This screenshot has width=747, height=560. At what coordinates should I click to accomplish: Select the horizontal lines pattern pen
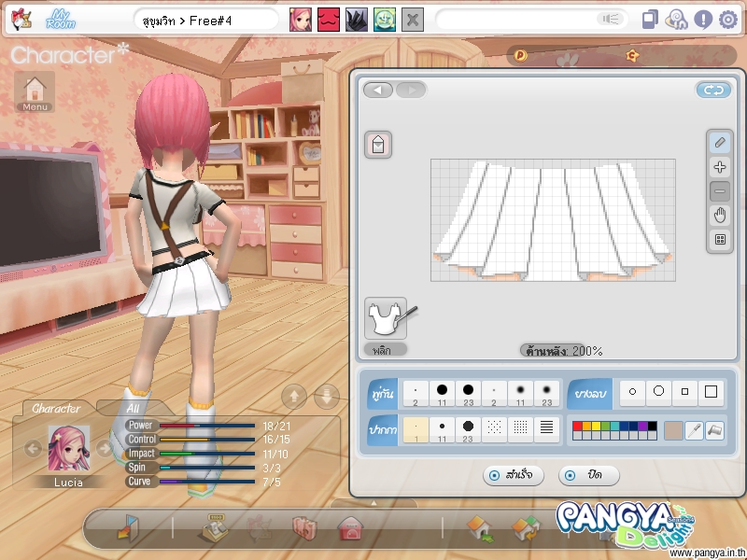(546, 430)
